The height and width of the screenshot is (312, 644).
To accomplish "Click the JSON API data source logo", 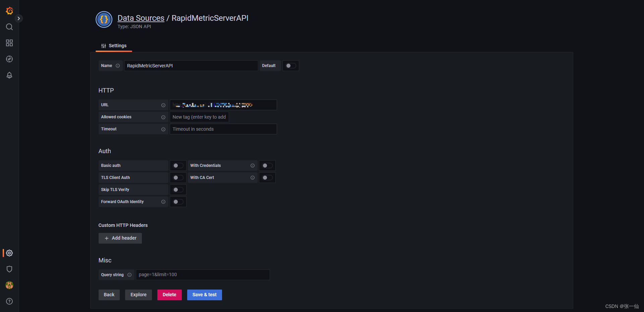I will [x=104, y=19].
